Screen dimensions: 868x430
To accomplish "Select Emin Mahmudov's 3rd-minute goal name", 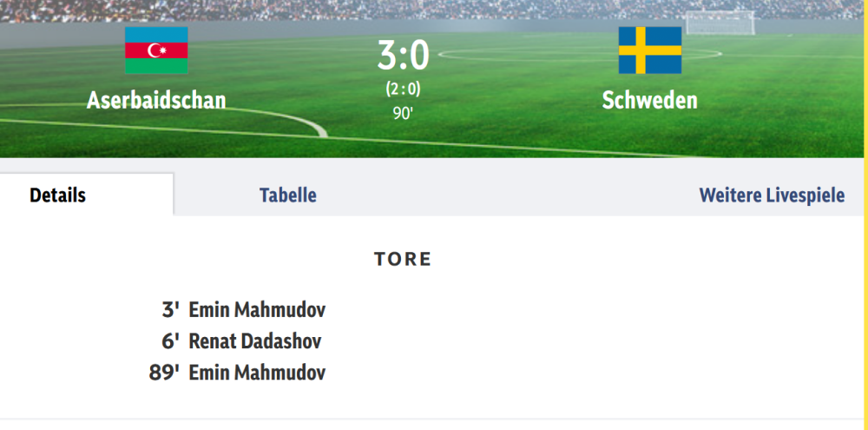I will [x=257, y=309].
